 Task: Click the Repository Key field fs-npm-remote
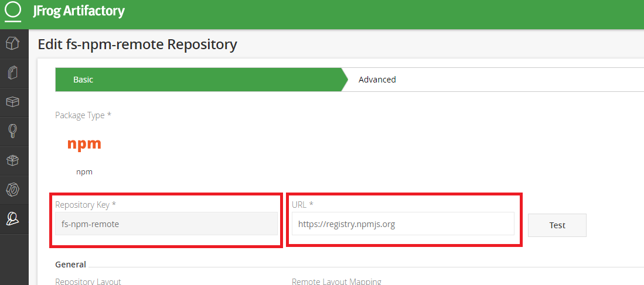click(x=166, y=224)
